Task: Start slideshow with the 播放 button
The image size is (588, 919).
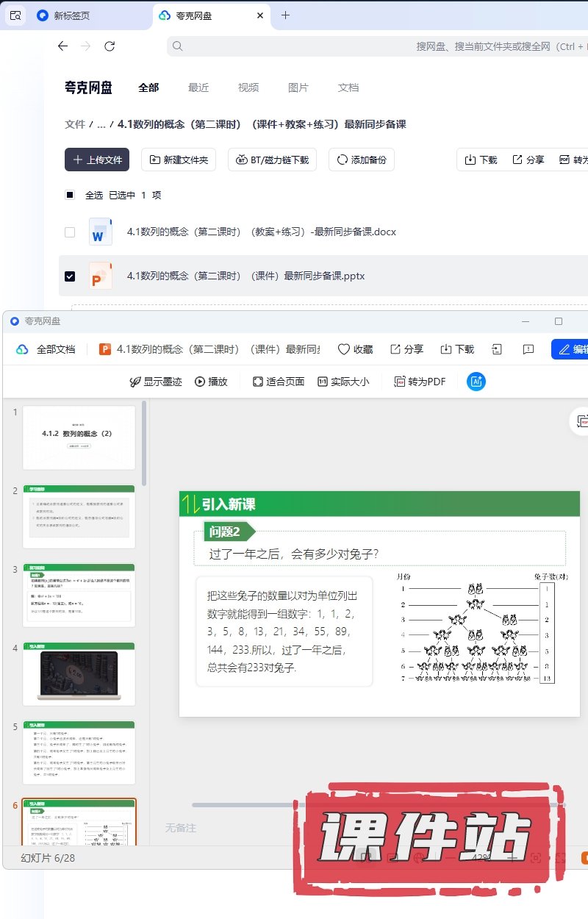Action: pyautogui.click(x=211, y=382)
